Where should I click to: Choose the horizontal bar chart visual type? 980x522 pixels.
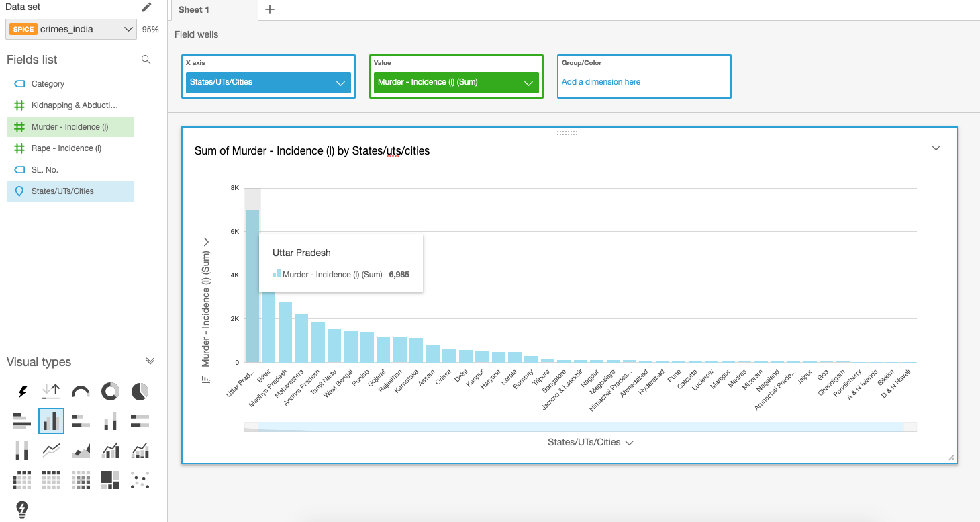[x=21, y=421]
